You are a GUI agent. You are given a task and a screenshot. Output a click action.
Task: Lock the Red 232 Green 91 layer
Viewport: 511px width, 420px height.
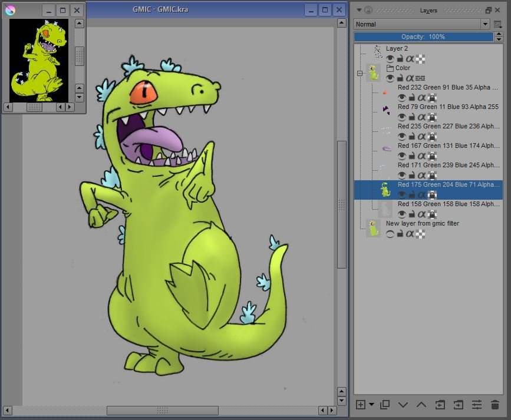[412, 97]
